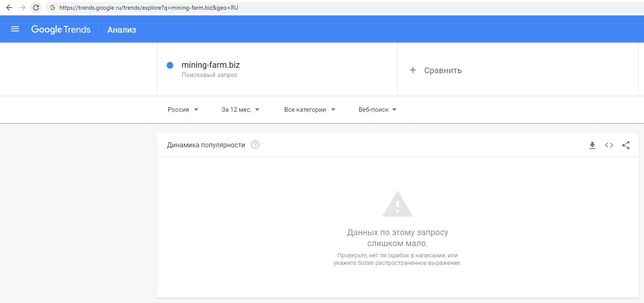Open the hamburger navigation menu
The height and width of the screenshot is (303, 644).
(x=15, y=29)
